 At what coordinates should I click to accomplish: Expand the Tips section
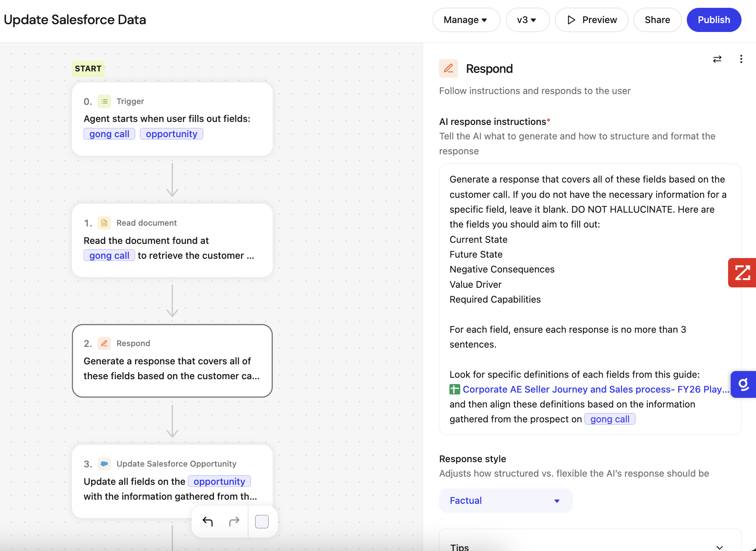(590, 546)
